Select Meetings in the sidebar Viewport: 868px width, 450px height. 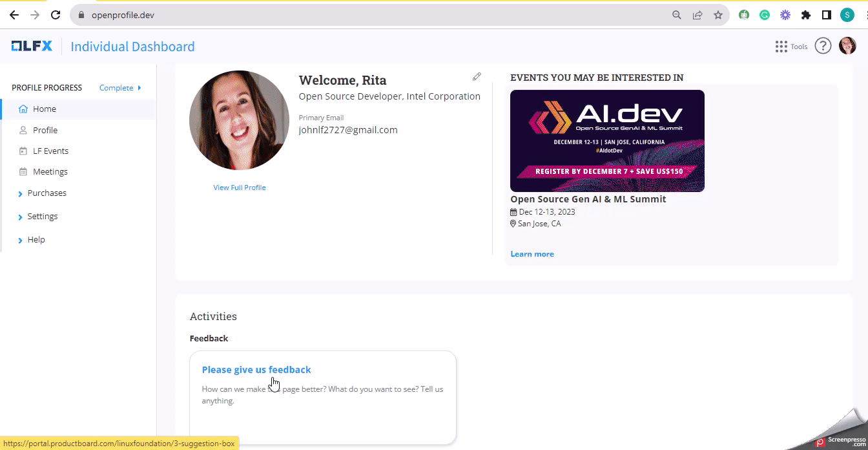50,172
